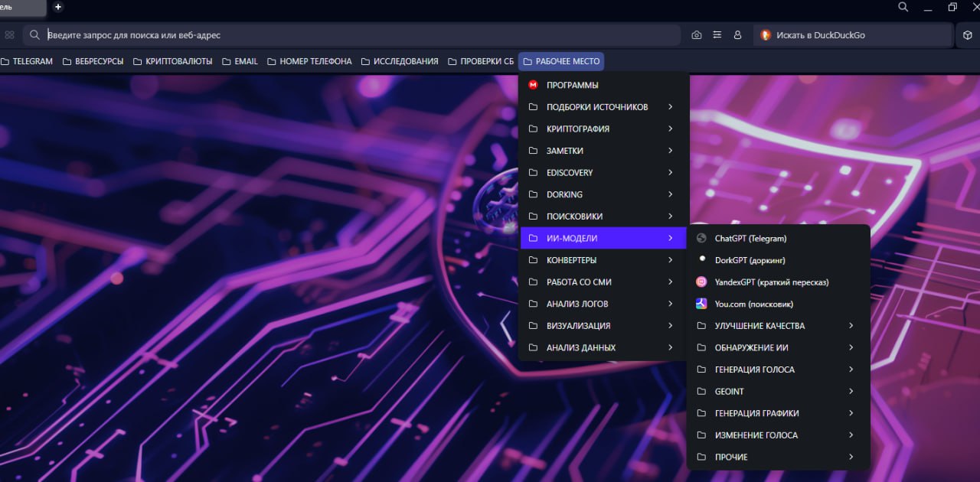
Task: Open the speed dial grid icon
Action: [x=9, y=35]
